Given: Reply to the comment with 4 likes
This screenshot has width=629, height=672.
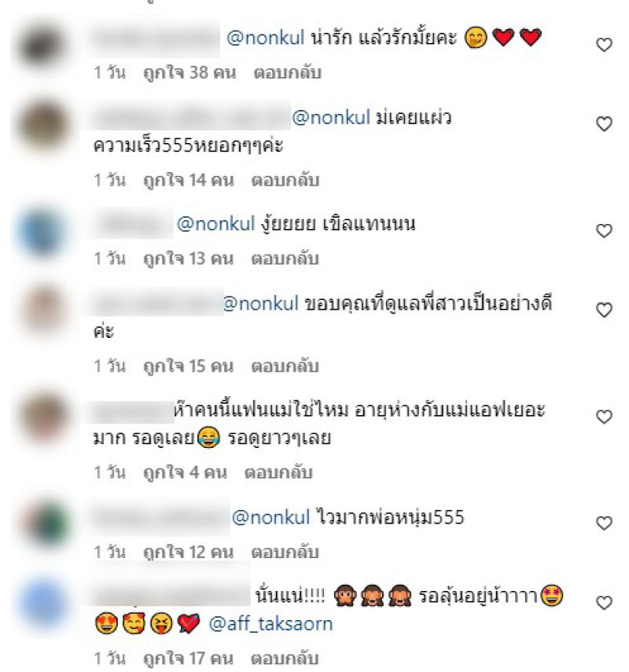Looking at the screenshot, I should 278,472.
